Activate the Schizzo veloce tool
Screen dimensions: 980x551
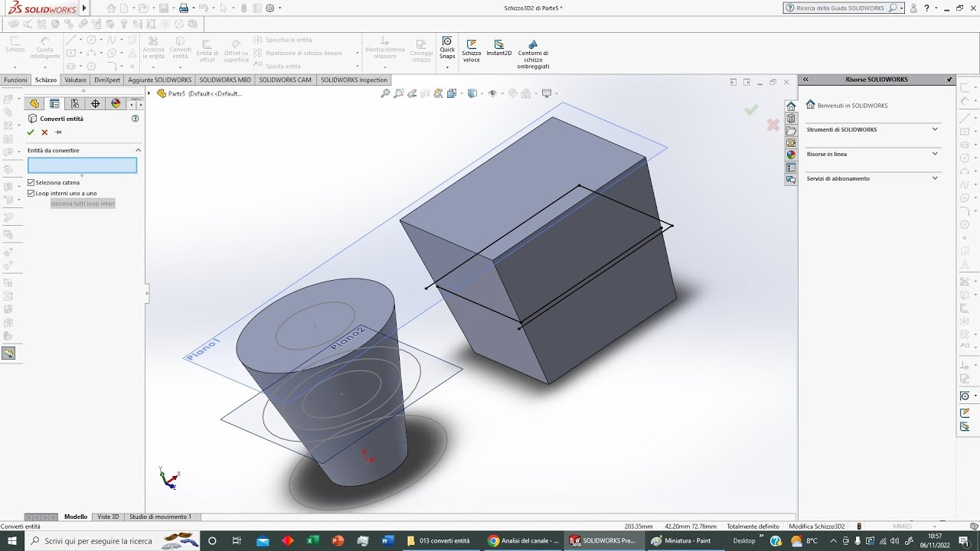coord(472,51)
